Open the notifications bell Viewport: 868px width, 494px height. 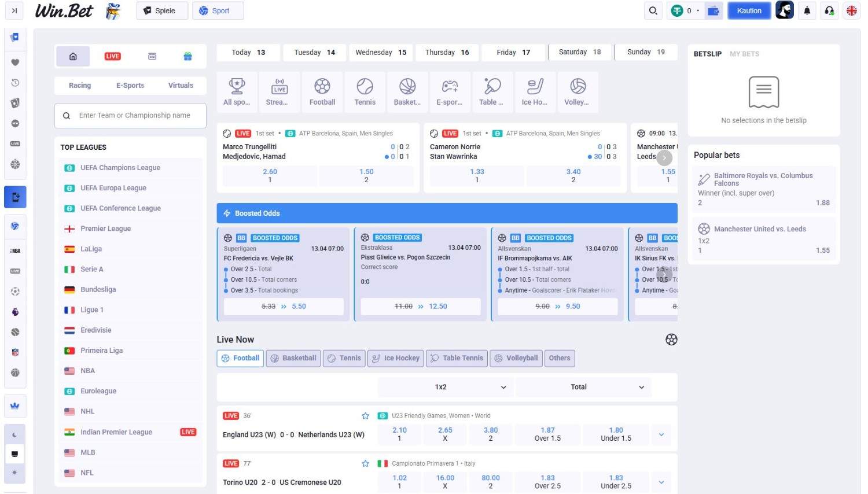807,10
